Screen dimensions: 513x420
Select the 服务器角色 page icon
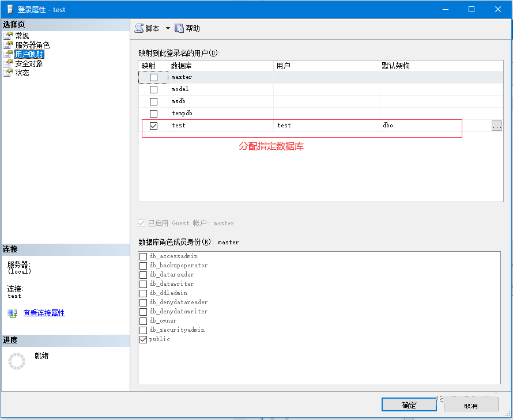8,46
